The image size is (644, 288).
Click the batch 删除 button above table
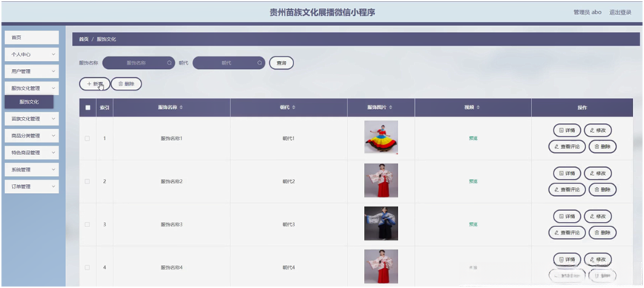point(127,84)
